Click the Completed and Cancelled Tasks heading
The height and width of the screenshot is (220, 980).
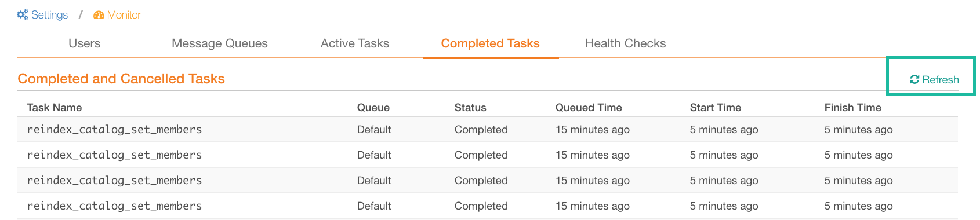(x=121, y=79)
